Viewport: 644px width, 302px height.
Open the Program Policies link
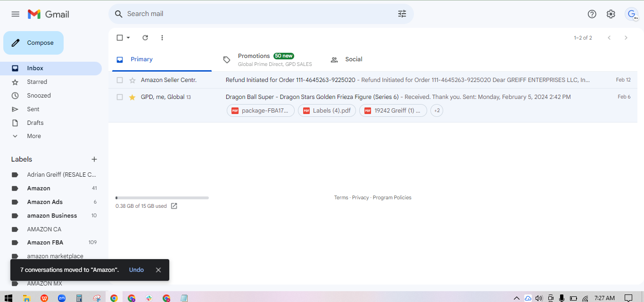pos(392,198)
